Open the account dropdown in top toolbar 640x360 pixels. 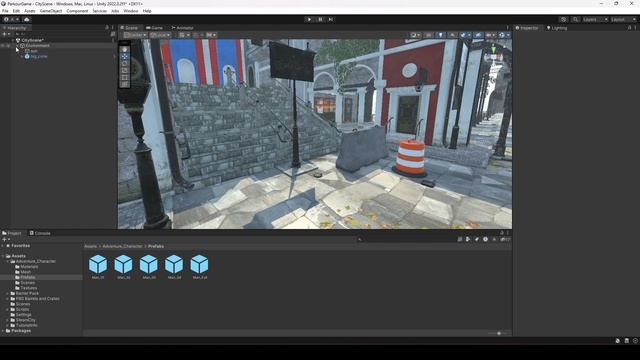coord(11,19)
